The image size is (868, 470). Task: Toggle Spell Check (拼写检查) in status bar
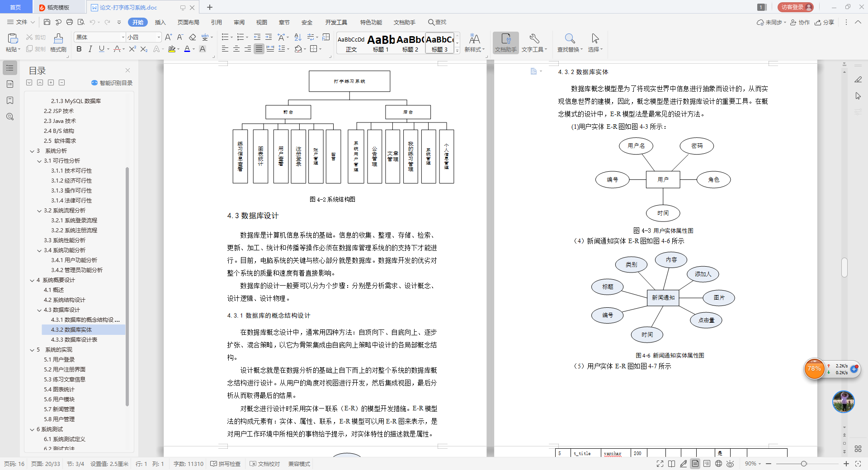click(x=226, y=464)
